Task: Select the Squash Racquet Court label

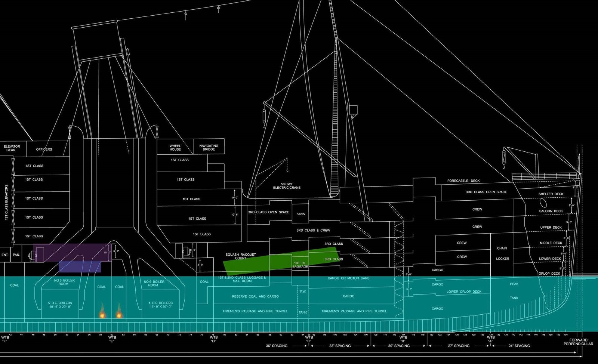Action: 241,255
